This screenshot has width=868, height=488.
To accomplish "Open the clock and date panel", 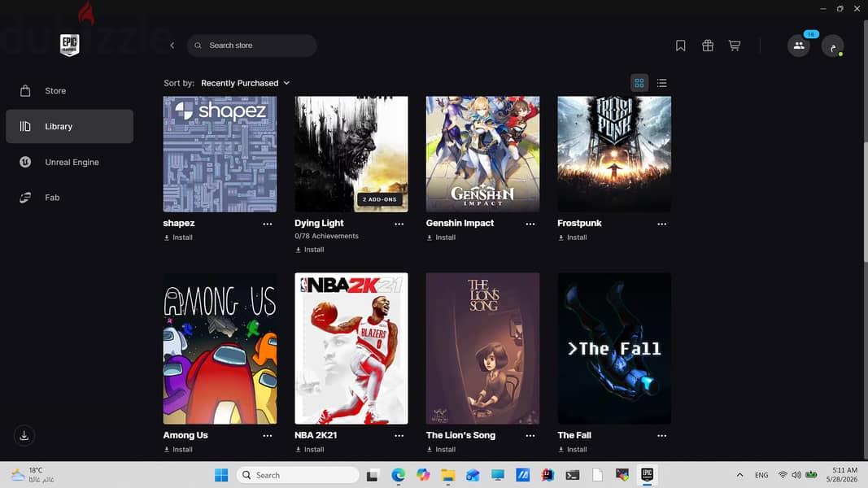I will 841,475.
